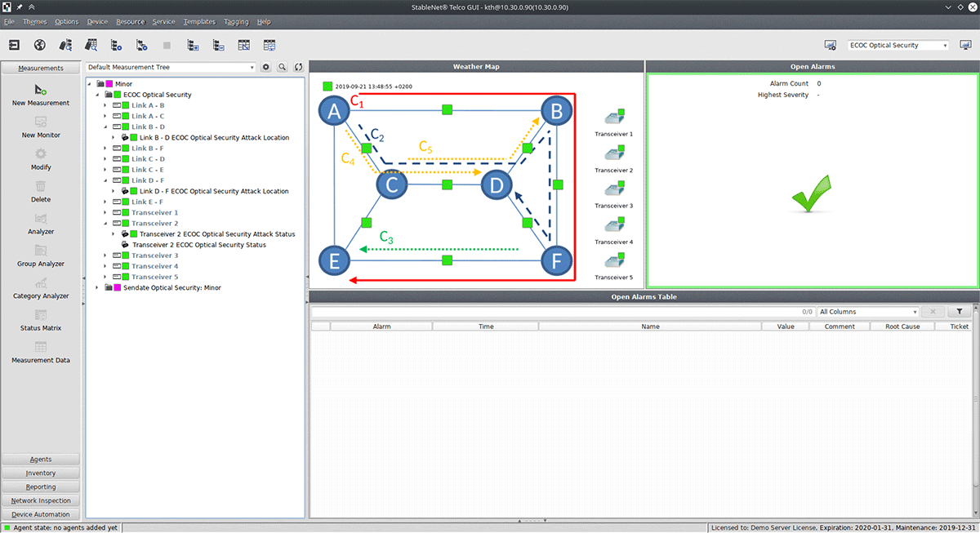Click the Measurements sidebar section button

[41, 68]
